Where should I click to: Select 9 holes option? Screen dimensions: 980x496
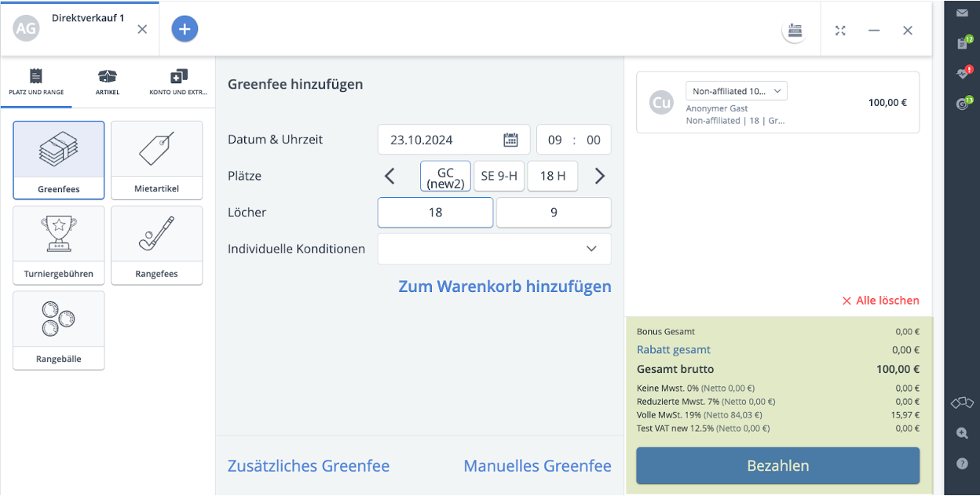pos(554,213)
